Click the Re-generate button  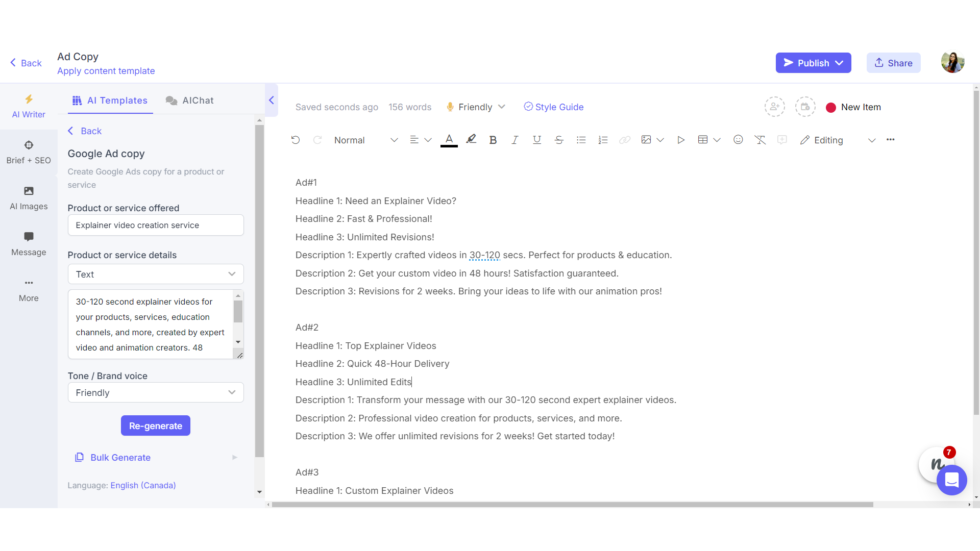click(155, 425)
